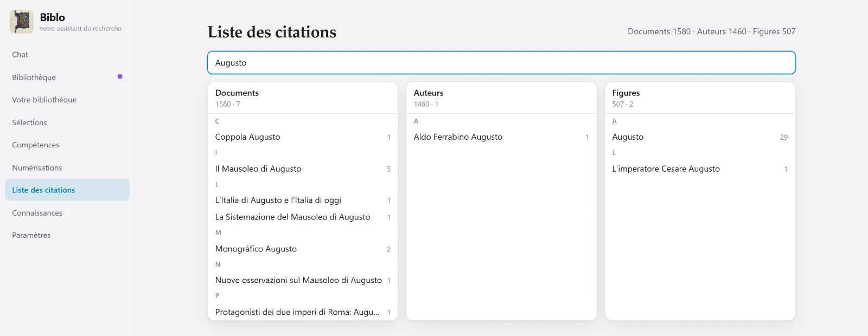
Task: Click the Liste des citations heading
Action: tap(272, 32)
